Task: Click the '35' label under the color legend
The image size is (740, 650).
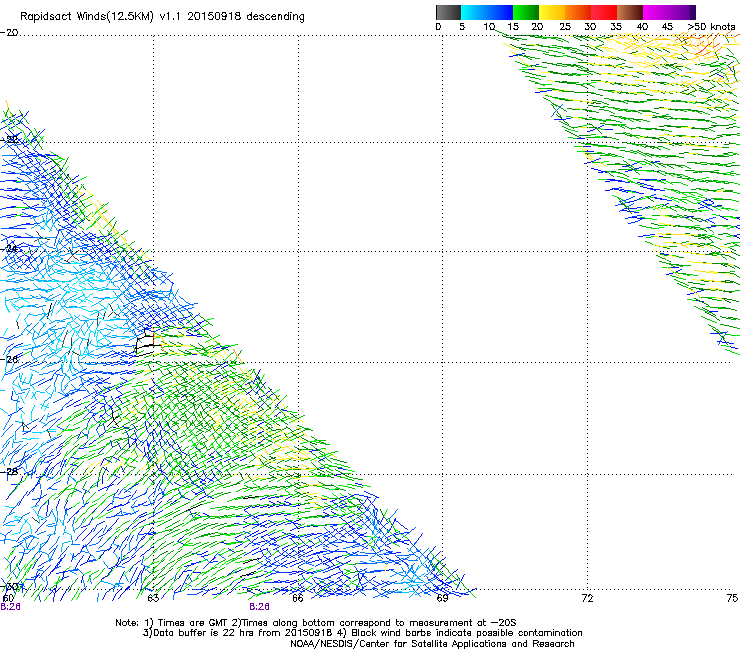Action: point(616,27)
